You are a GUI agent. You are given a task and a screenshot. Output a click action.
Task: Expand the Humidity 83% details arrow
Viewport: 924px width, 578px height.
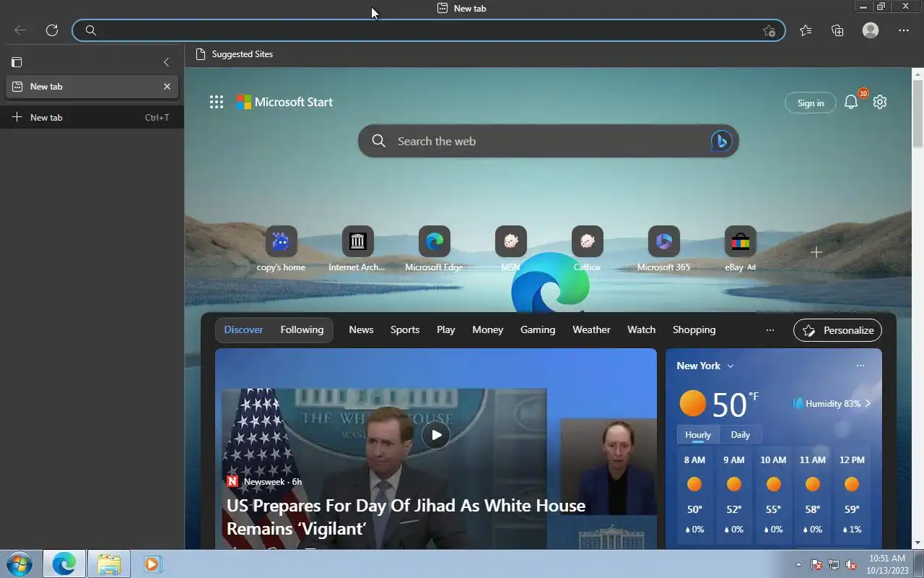tap(868, 404)
